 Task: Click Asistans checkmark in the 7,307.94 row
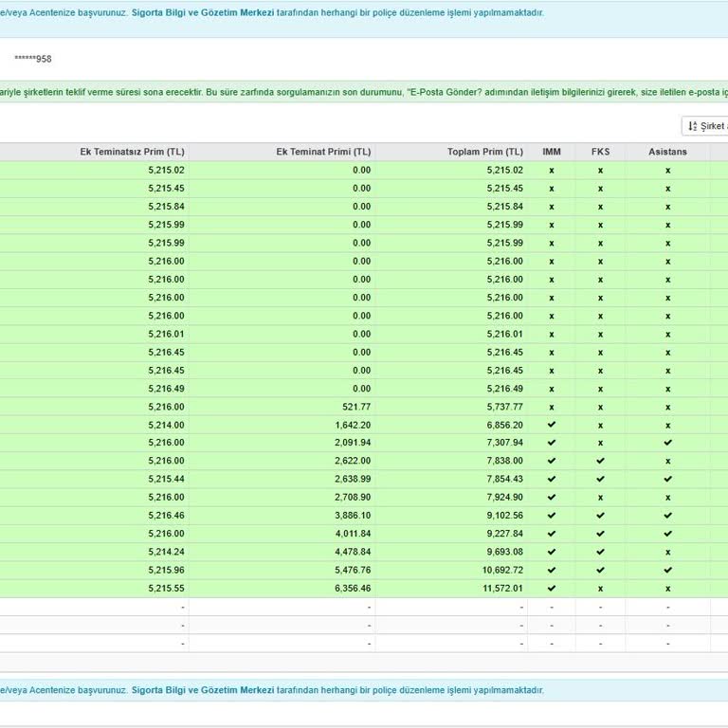[667, 443]
